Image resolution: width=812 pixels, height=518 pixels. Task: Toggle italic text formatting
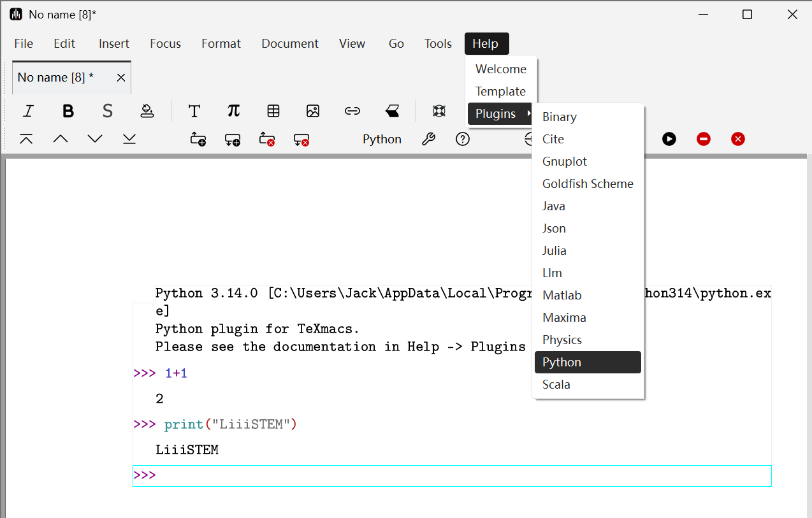point(28,112)
